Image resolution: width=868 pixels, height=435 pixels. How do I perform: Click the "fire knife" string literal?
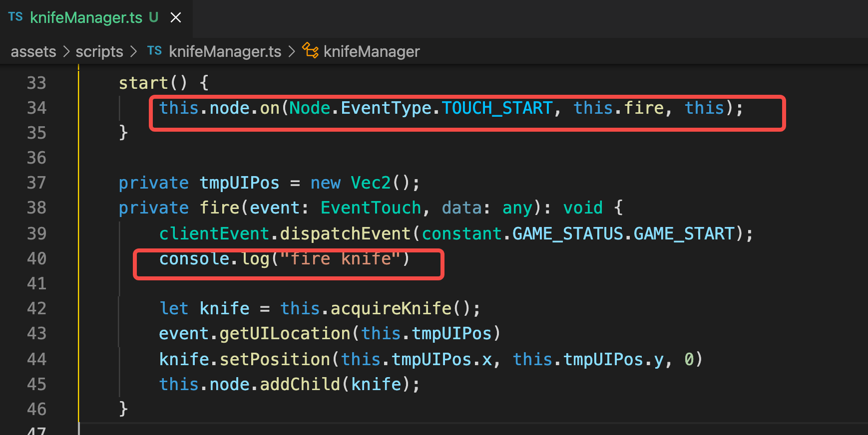click(x=341, y=258)
